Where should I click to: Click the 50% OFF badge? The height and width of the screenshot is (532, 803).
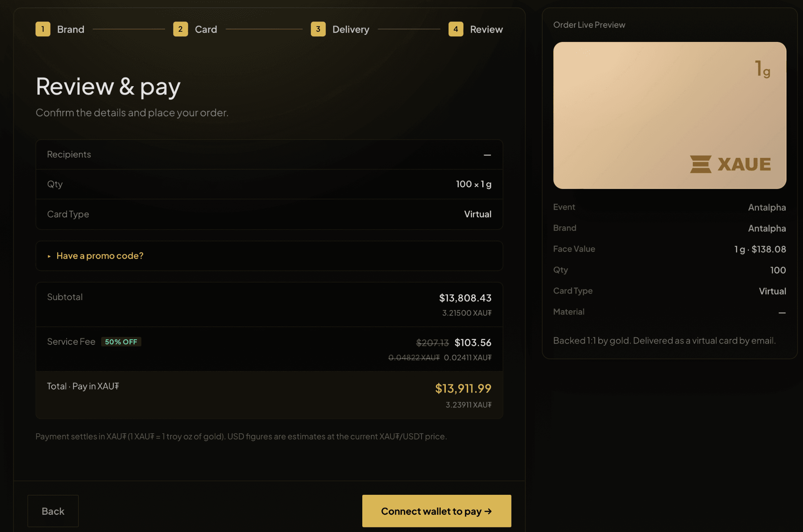(121, 342)
